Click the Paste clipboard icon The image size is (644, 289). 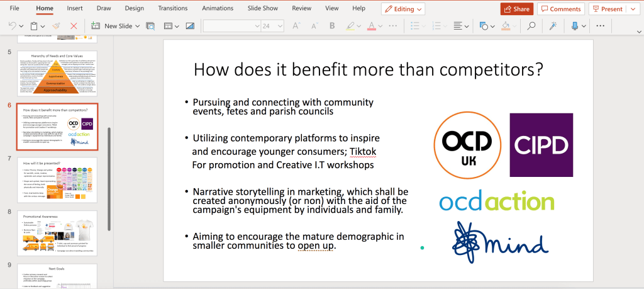(33, 26)
